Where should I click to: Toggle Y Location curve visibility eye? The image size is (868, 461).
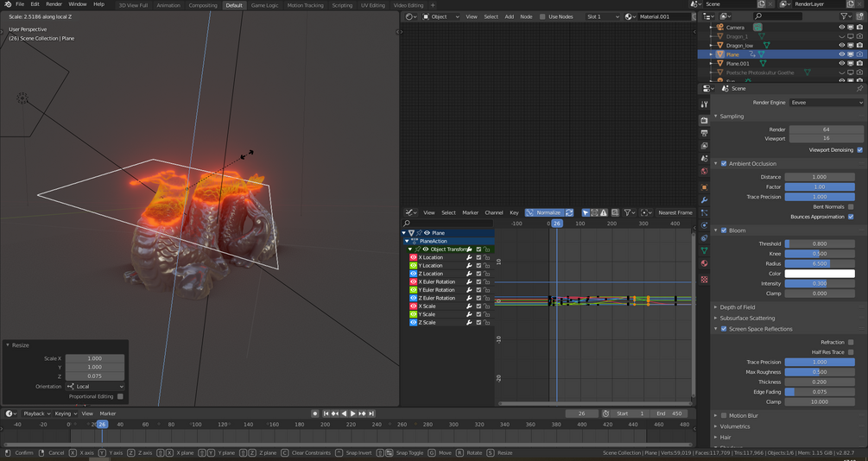pyautogui.click(x=414, y=266)
